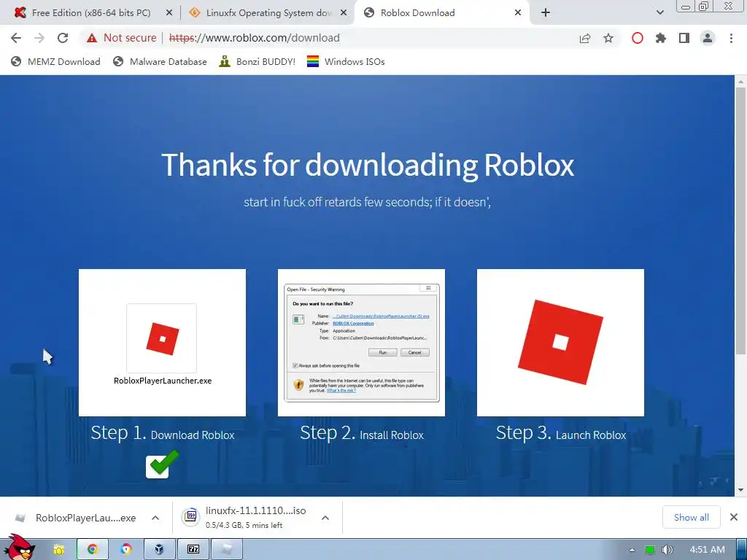Viewport: 747px width, 560px height.
Task: Open the Not secure site warning
Action: coord(122,38)
